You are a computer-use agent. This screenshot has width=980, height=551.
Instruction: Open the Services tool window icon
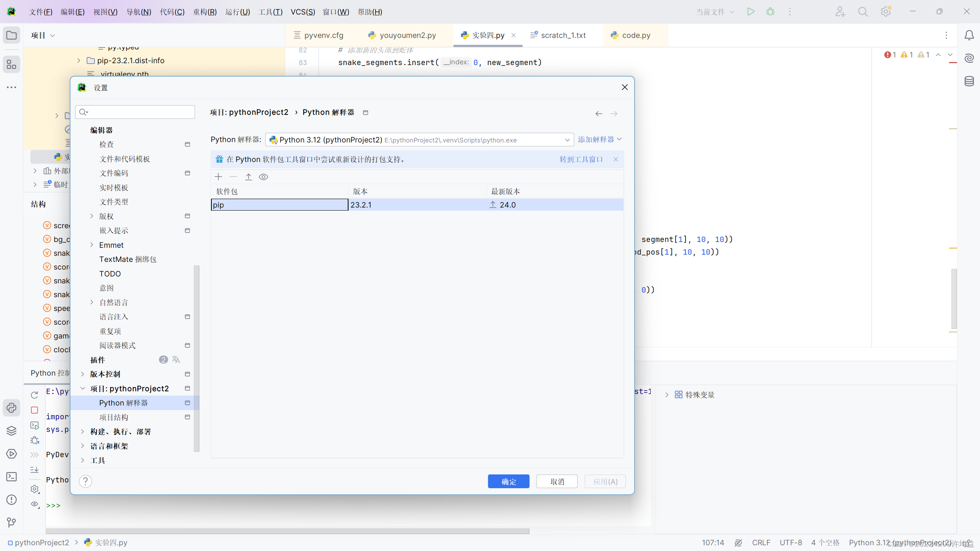click(x=11, y=454)
